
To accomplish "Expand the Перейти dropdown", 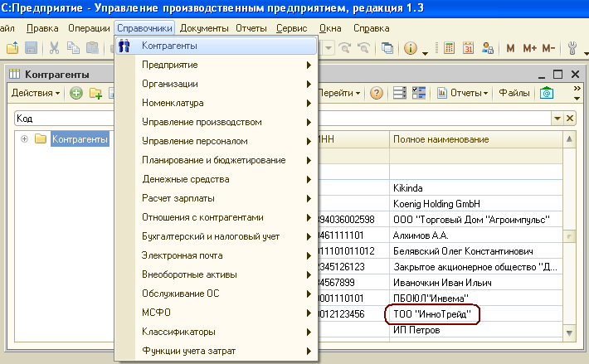I will pyautogui.click(x=340, y=93).
